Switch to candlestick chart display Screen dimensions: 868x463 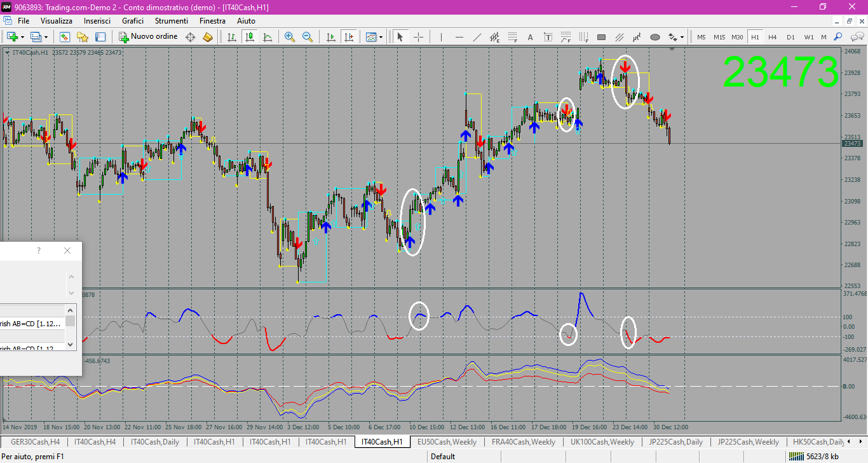(x=250, y=37)
